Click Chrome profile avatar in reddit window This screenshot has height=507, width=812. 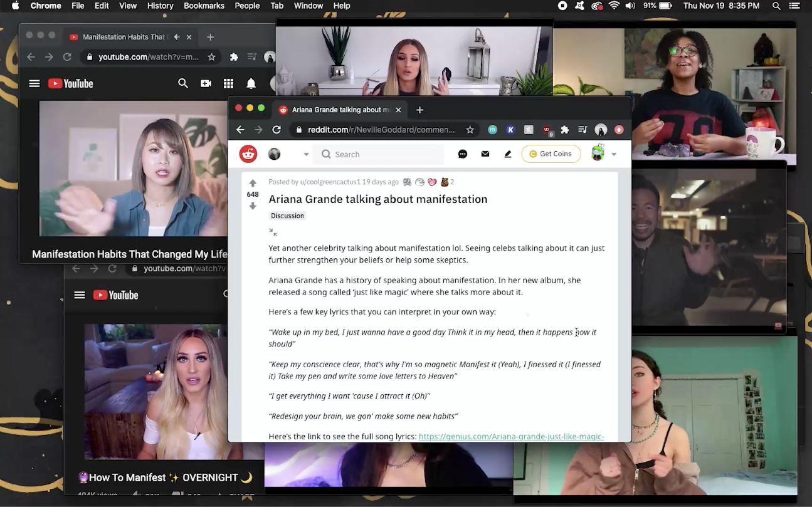click(601, 130)
